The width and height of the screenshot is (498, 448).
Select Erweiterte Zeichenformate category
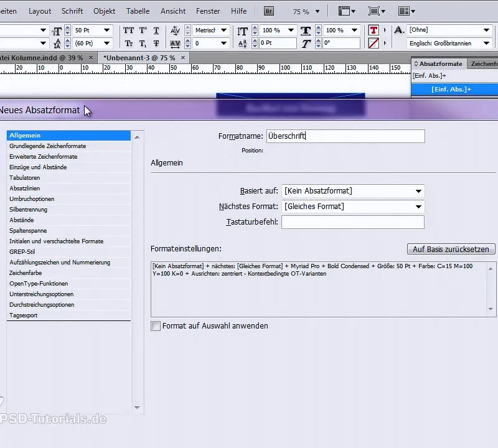click(68, 157)
